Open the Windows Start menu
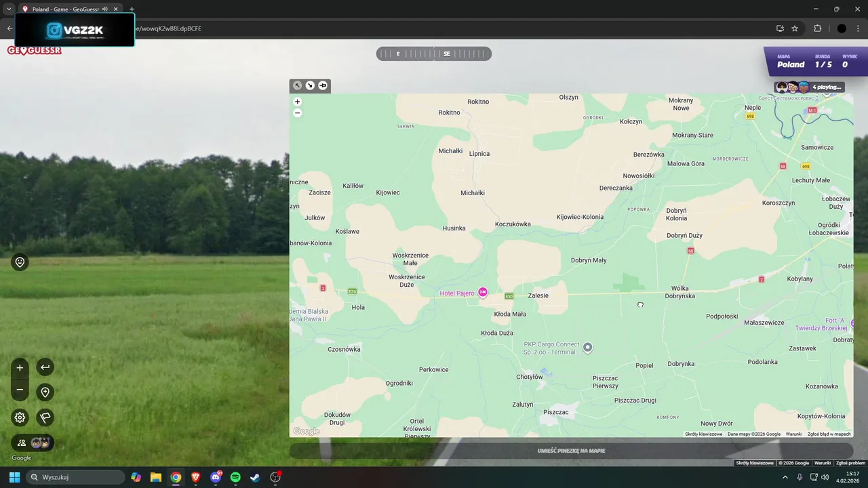Viewport: 868px width, 488px height. (x=14, y=477)
